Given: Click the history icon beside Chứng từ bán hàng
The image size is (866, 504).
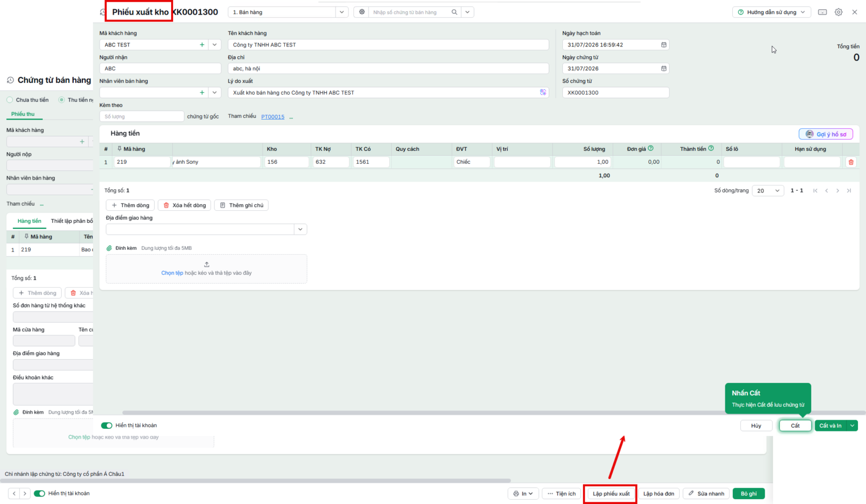Looking at the screenshot, I should pos(10,80).
